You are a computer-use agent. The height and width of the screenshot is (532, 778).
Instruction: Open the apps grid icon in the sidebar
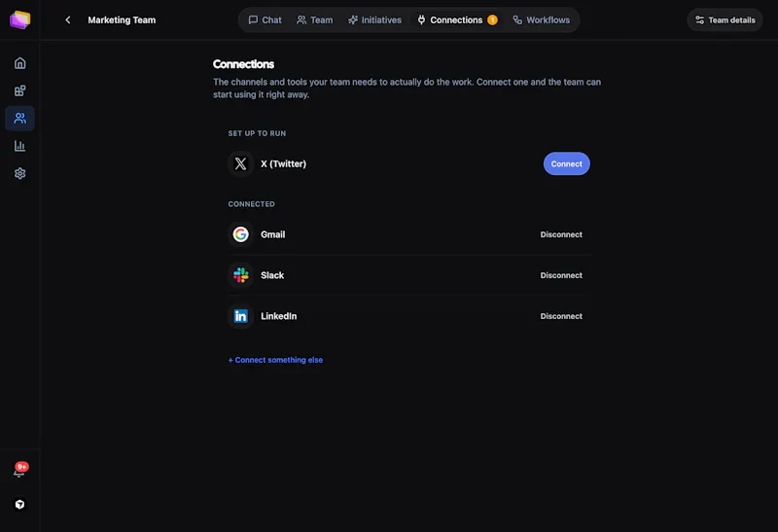19,90
